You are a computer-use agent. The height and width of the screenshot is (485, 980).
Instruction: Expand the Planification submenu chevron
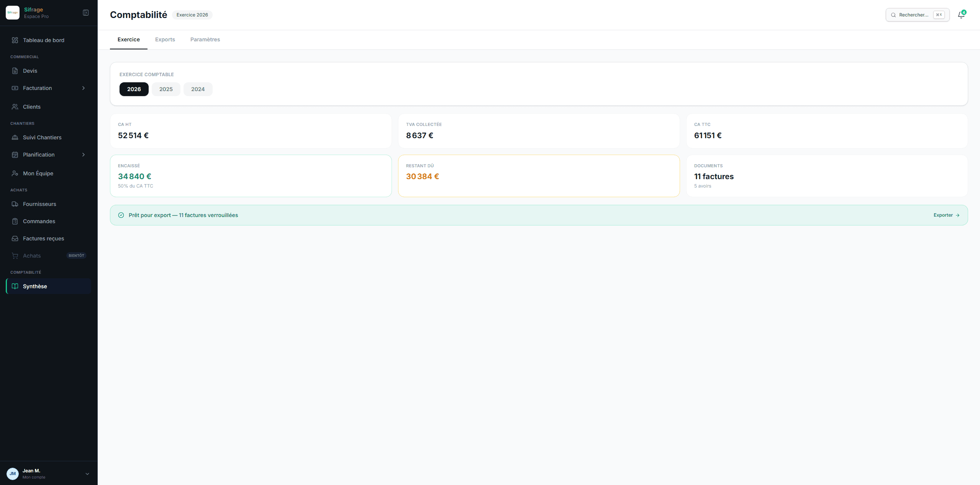pyautogui.click(x=84, y=155)
